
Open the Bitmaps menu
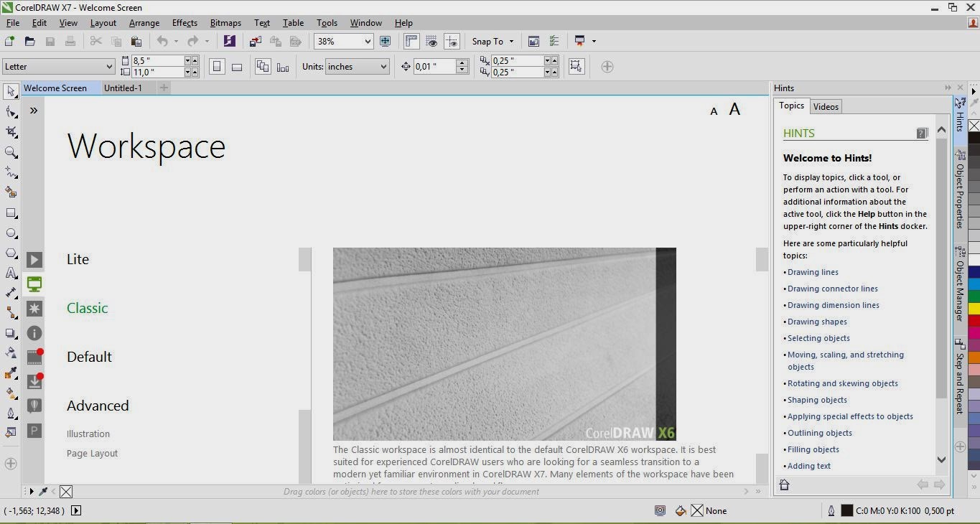[225, 22]
